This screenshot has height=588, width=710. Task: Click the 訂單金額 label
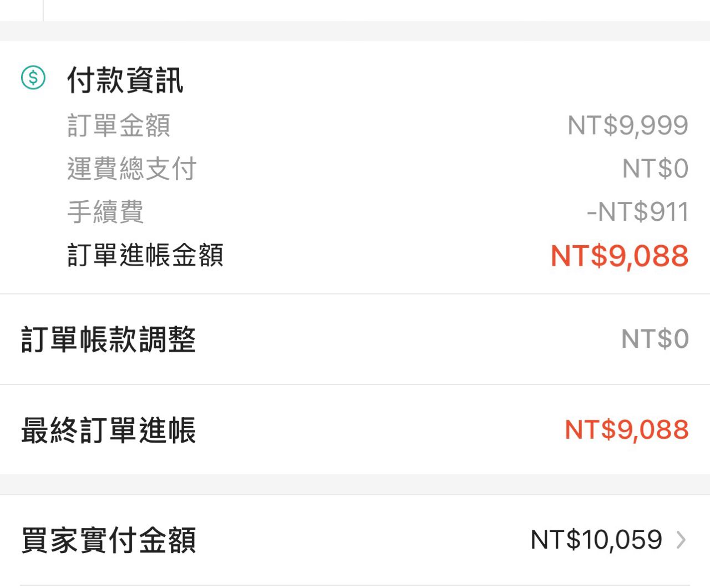pyautogui.click(x=119, y=125)
